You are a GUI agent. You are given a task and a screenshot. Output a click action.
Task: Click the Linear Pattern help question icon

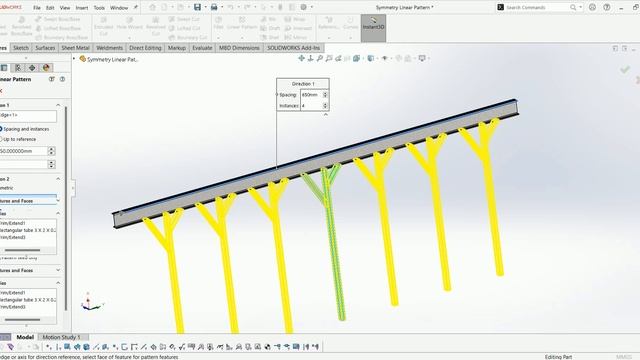pyautogui.click(x=62, y=79)
